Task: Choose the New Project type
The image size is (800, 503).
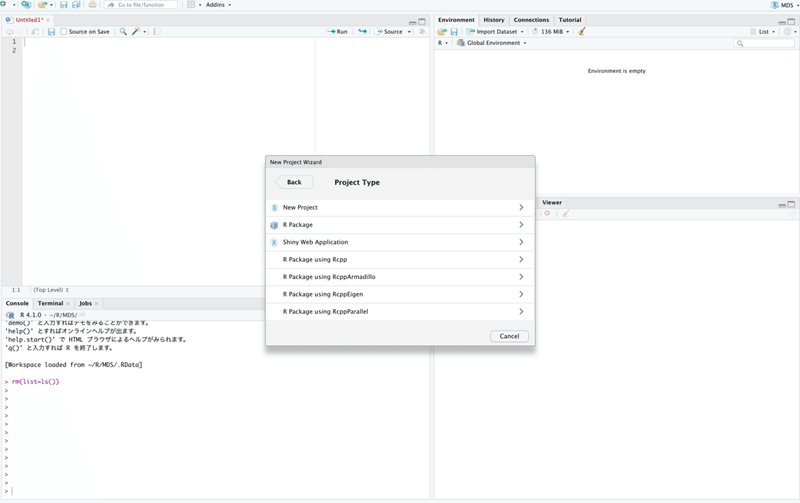Action: (400, 208)
